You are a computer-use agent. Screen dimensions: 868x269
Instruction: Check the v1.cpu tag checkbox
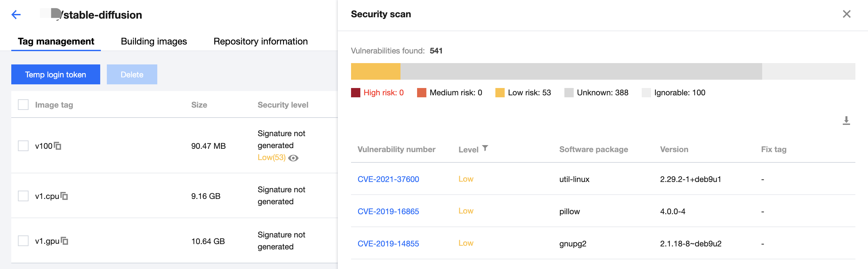click(x=23, y=196)
